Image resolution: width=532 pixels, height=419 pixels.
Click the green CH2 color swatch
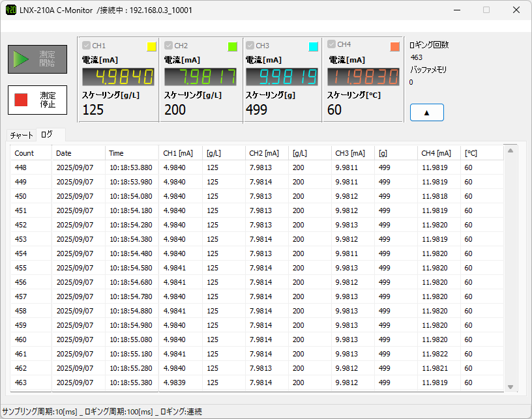pyautogui.click(x=233, y=47)
